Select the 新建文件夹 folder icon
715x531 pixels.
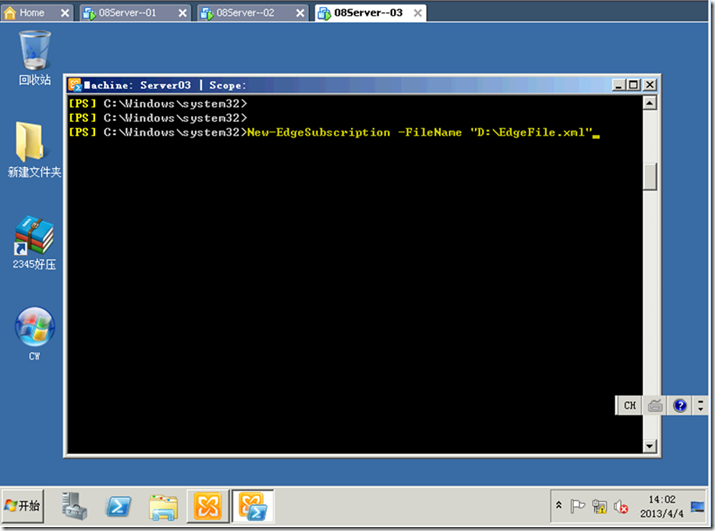pos(34,149)
